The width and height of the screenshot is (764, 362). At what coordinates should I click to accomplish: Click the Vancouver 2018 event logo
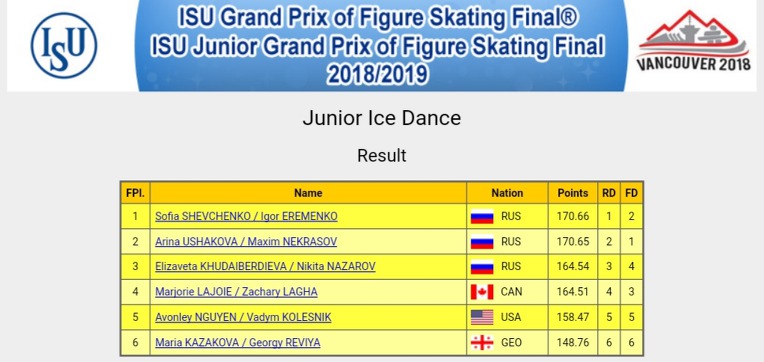693,41
